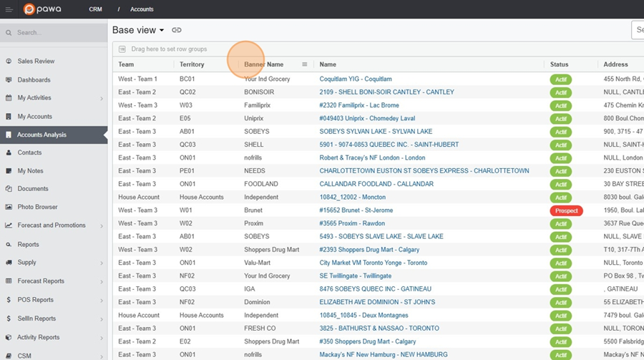
Task: Open the CALLANDAR FOODLAND account link
Action: tap(376, 184)
